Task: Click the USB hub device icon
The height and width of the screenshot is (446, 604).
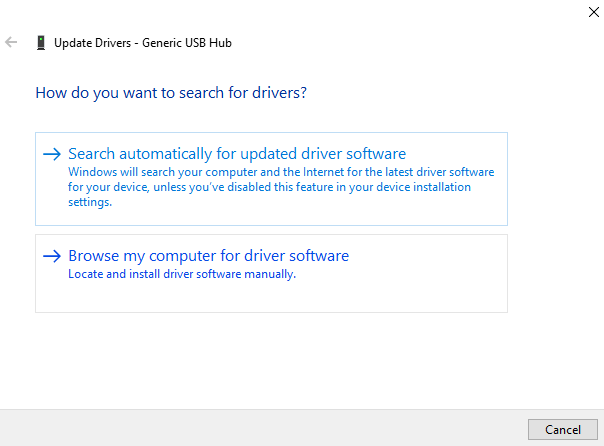Action: [40, 43]
